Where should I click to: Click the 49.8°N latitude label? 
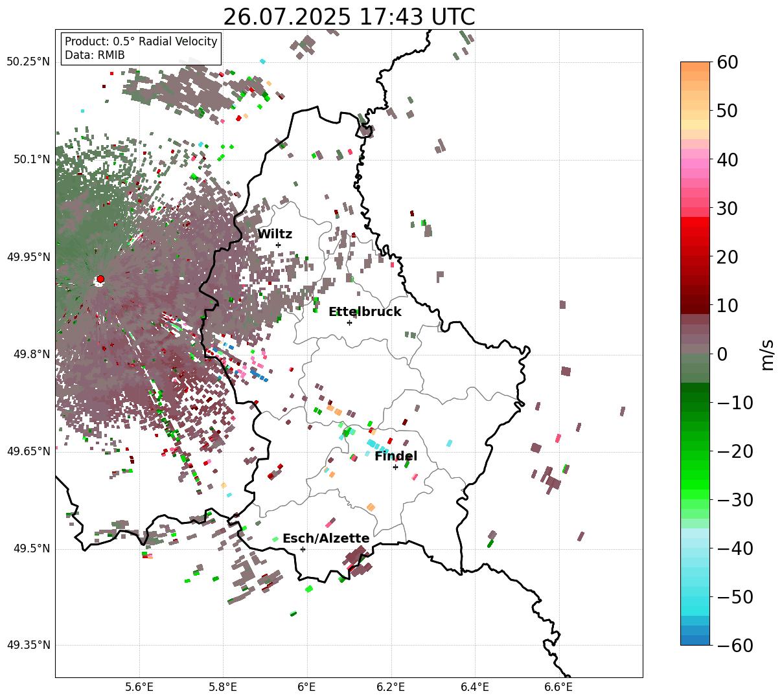(31, 354)
